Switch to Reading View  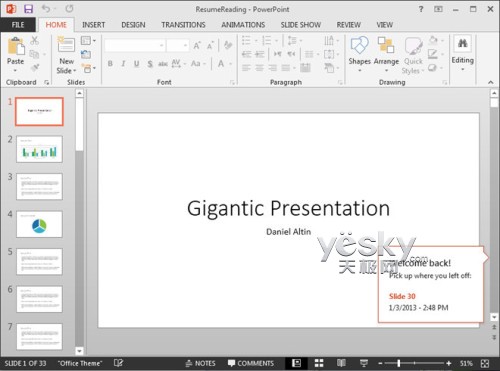click(x=341, y=363)
